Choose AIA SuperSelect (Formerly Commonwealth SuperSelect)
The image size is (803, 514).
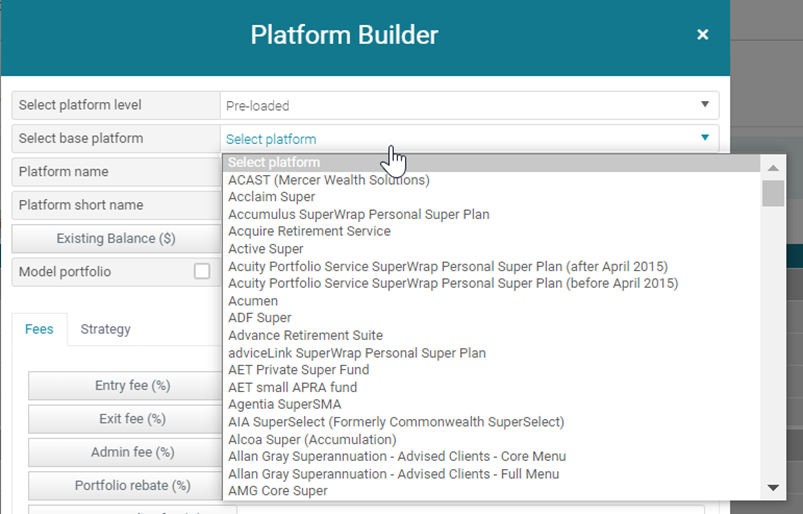492,421
